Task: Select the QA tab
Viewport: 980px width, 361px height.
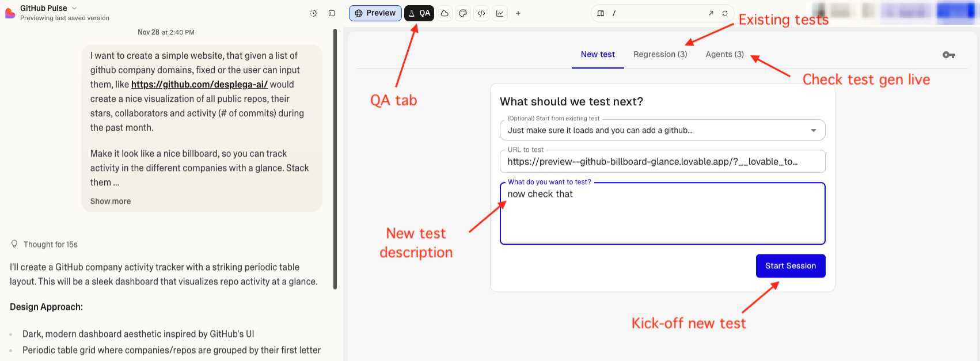Action: coord(419,13)
